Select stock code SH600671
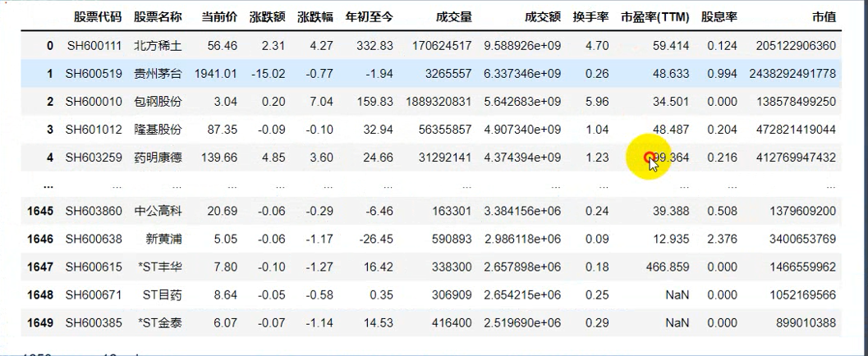 tap(94, 294)
